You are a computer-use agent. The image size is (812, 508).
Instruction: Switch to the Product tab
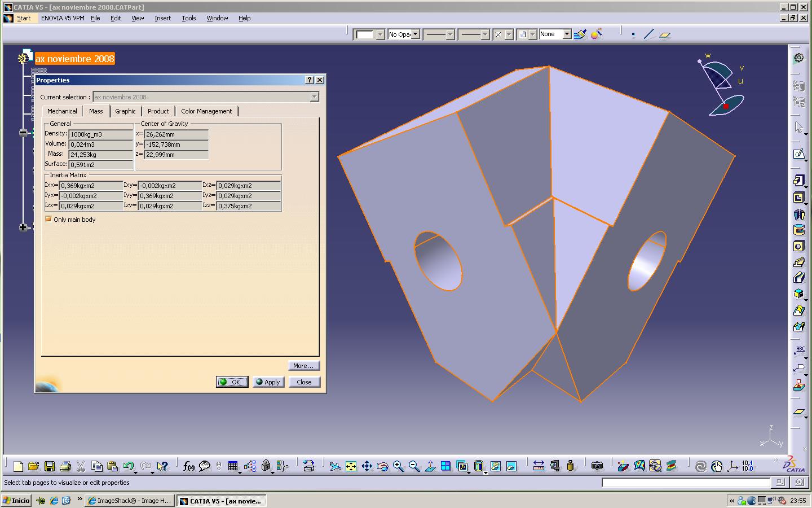click(158, 111)
